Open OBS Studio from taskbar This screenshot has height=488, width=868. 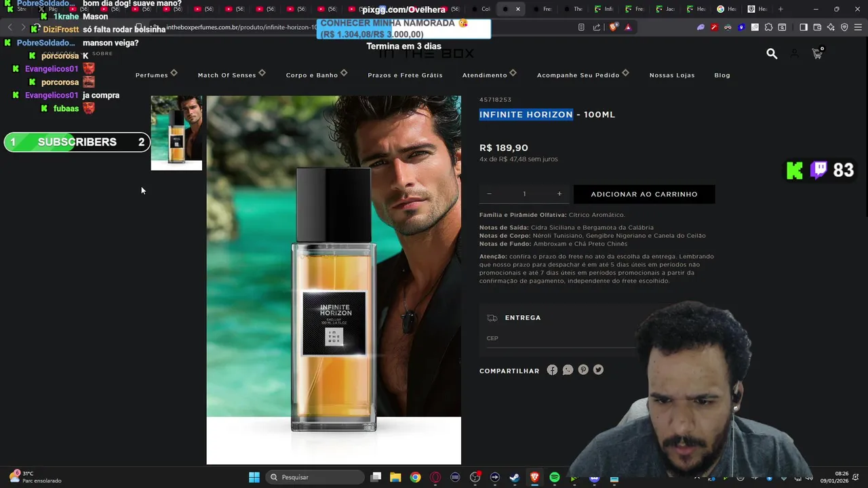pyautogui.click(x=475, y=477)
